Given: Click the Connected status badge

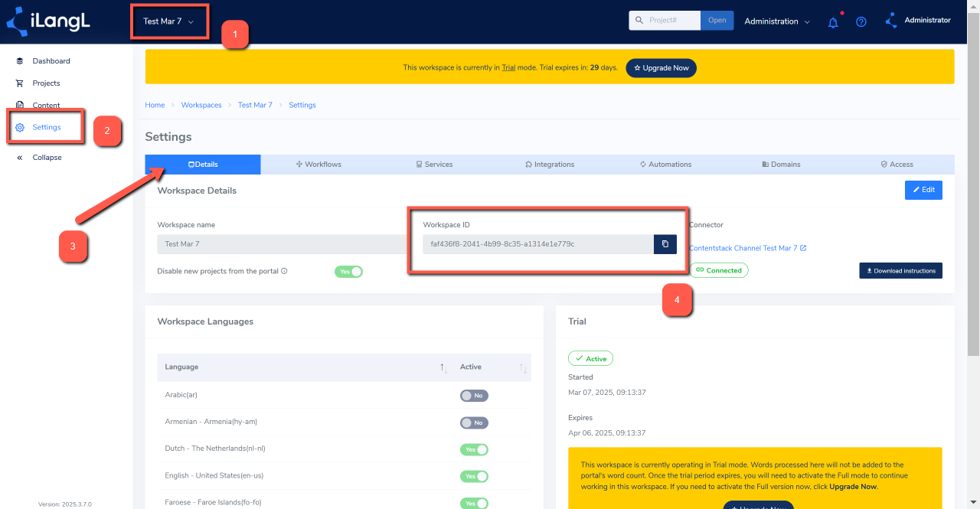Looking at the screenshot, I should [718, 270].
